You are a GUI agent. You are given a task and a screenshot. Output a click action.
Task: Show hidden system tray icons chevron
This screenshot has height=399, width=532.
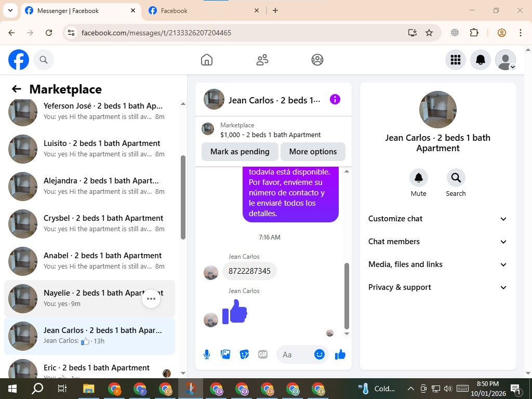(x=410, y=389)
